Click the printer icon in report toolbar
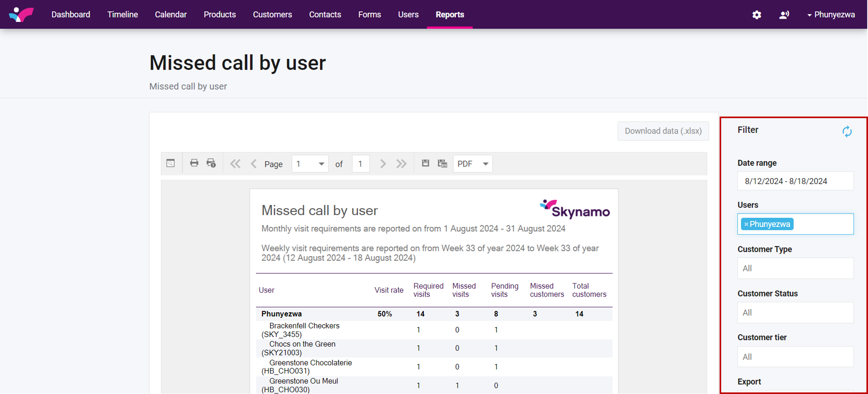This screenshot has height=394, width=868. click(x=194, y=163)
